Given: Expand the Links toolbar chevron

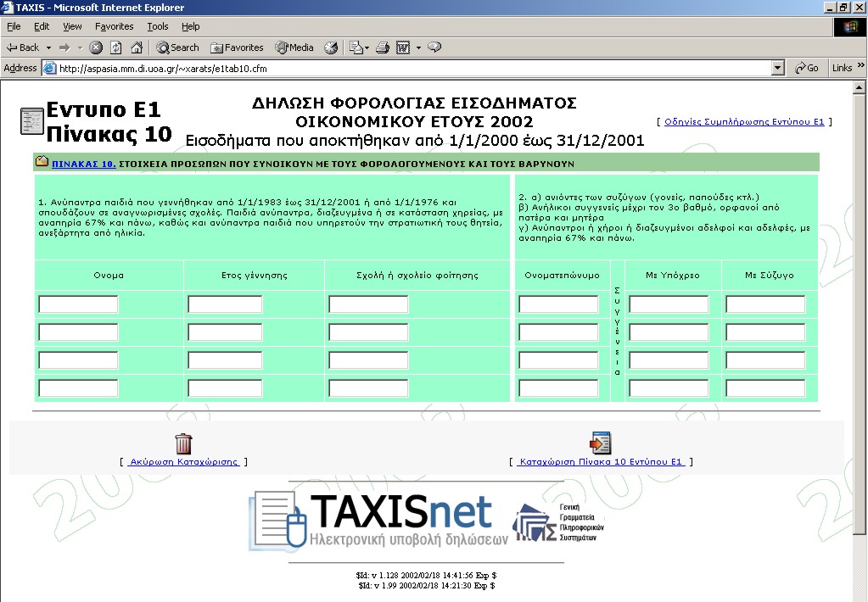Looking at the screenshot, I should pyautogui.click(x=861, y=66).
